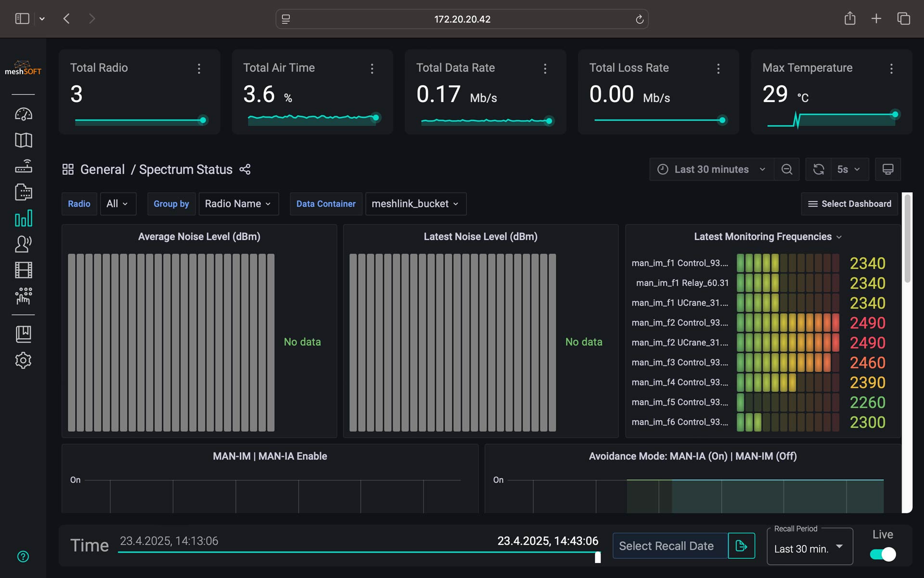Image resolution: width=924 pixels, height=578 pixels.
Task: Open Total Radio card options menu
Action: point(199,68)
